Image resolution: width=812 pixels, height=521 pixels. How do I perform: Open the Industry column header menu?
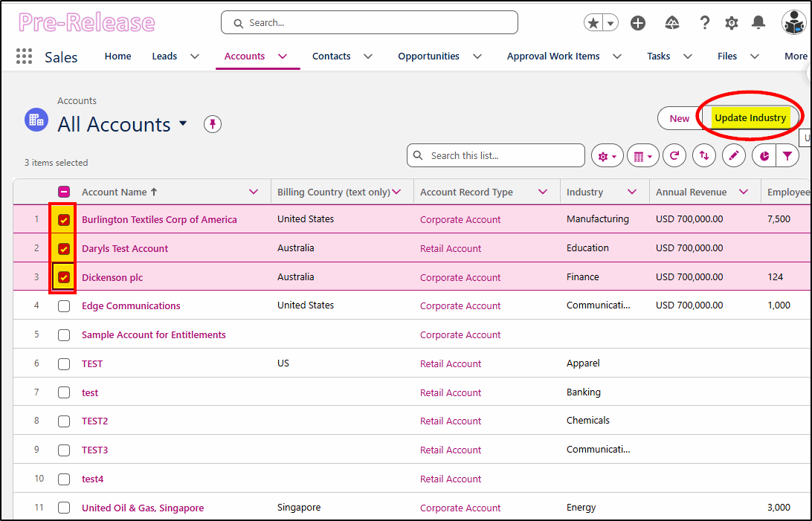(x=632, y=192)
